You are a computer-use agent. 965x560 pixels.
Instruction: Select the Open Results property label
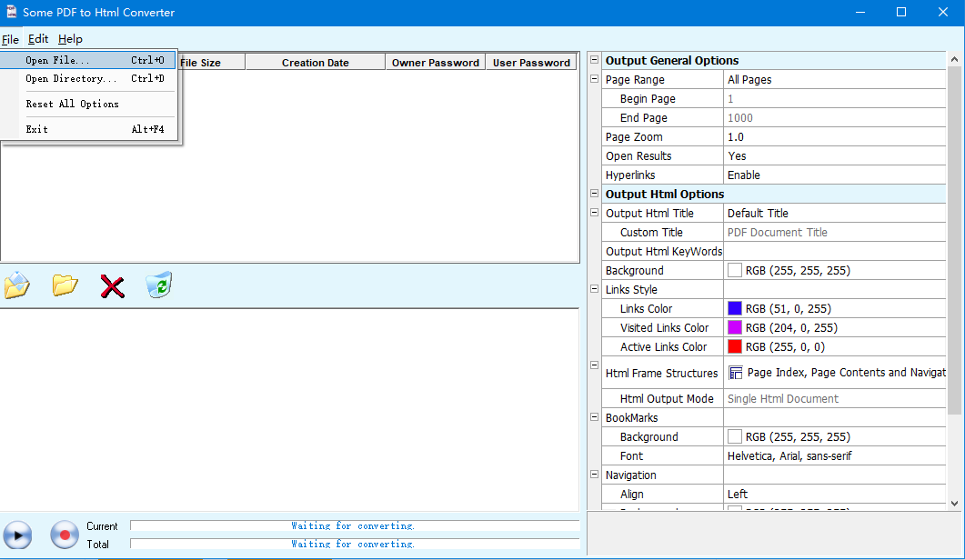click(x=638, y=155)
